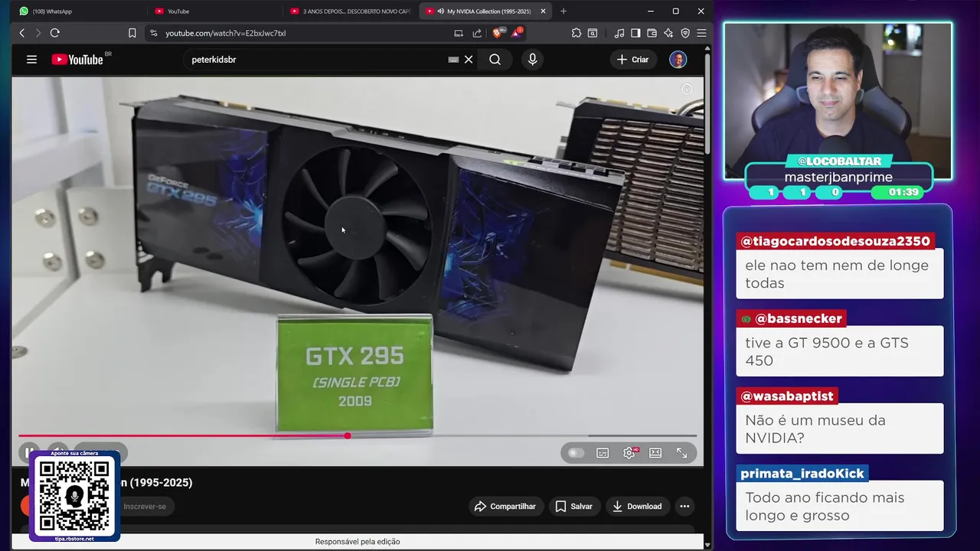
Task: Click the masterjbanprime name under the webcam
Action: tap(838, 177)
